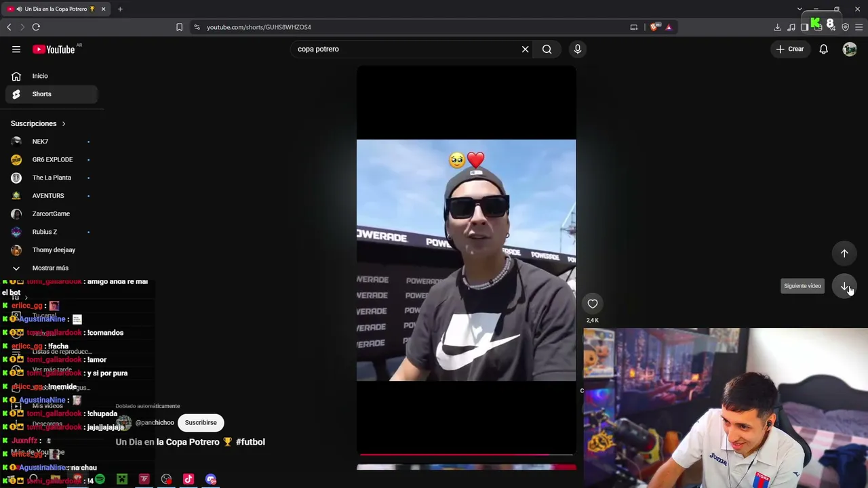Click the 2,4 K like count

pos(593,320)
